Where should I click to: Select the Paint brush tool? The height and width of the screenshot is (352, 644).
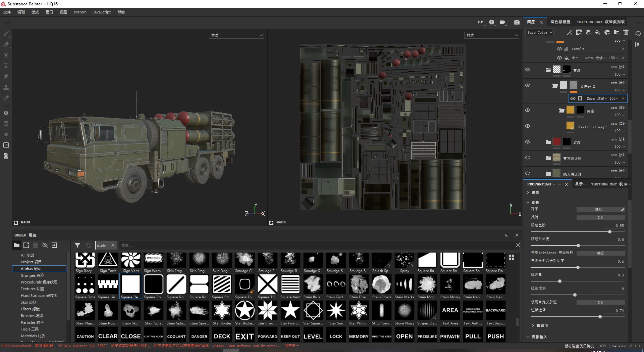point(6,34)
